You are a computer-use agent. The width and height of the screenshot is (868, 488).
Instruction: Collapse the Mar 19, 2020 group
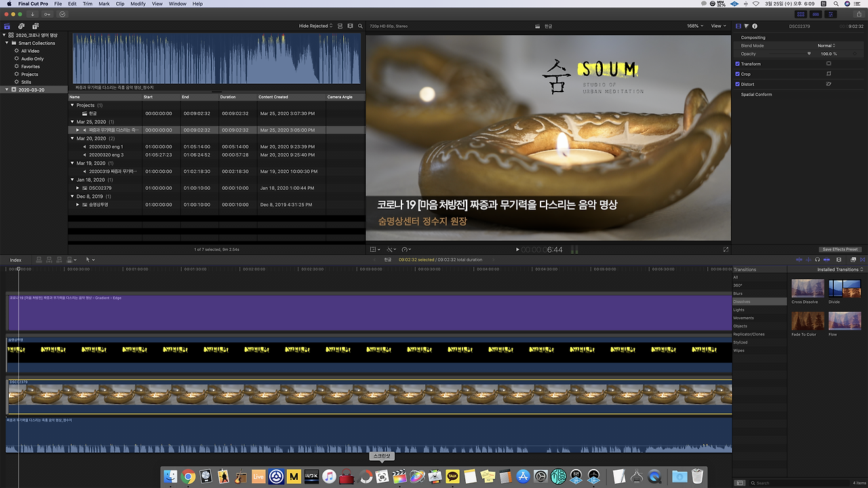click(73, 163)
